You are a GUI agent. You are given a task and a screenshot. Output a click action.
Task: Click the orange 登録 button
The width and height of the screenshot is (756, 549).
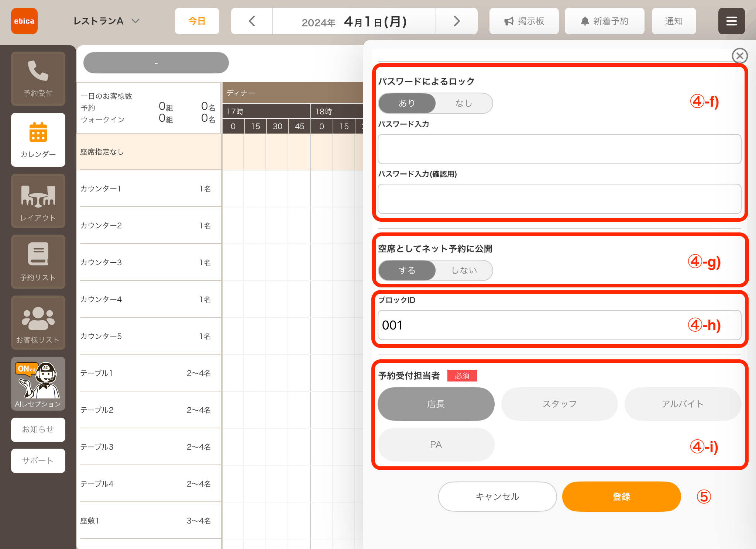pyautogui.click(x=621, y=497)
